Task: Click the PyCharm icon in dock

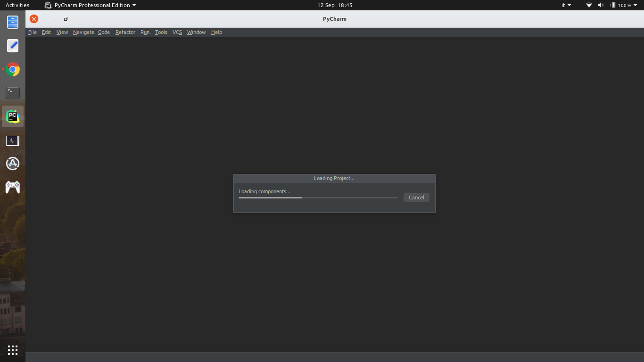Action: coord(13,116)
